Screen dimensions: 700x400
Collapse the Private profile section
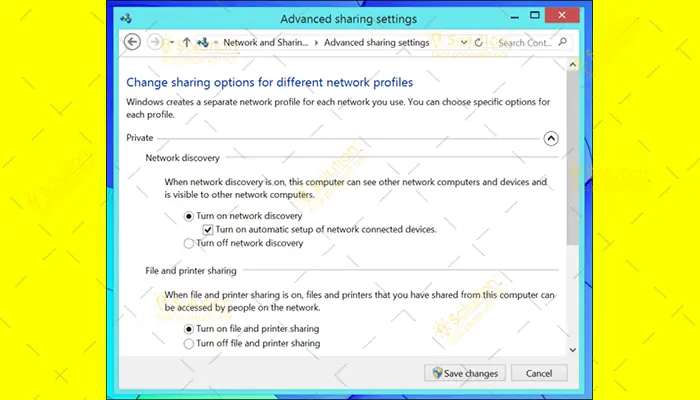tap(551, 138)
